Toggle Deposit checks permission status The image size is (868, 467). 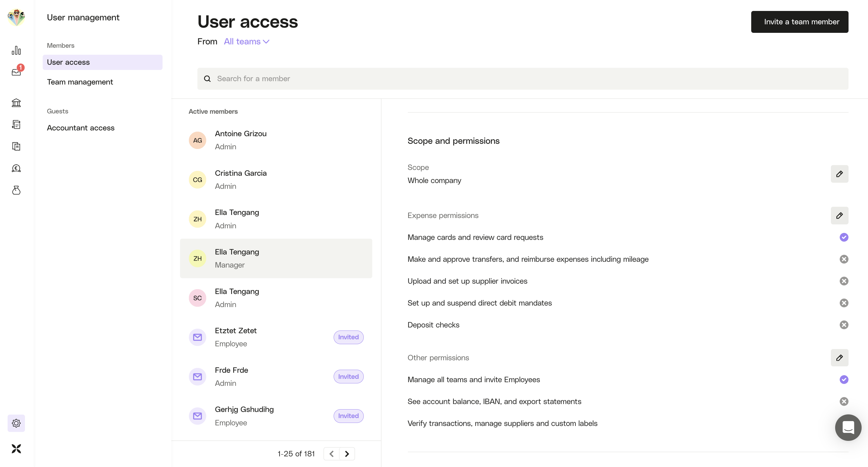[x=844, y=325]
